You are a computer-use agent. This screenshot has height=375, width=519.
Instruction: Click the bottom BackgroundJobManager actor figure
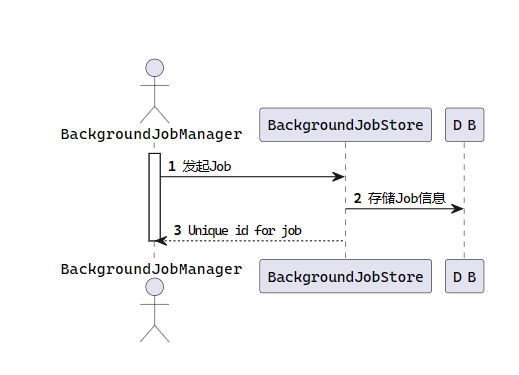pyautogui.click(x=154, y=310)
